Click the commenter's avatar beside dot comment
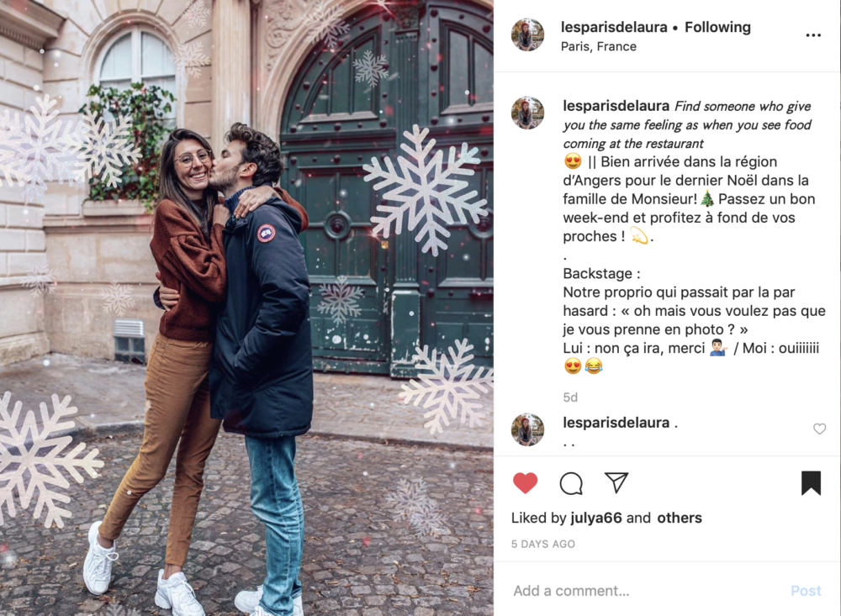The image size is (841, 616). click(x=527, y=429)
